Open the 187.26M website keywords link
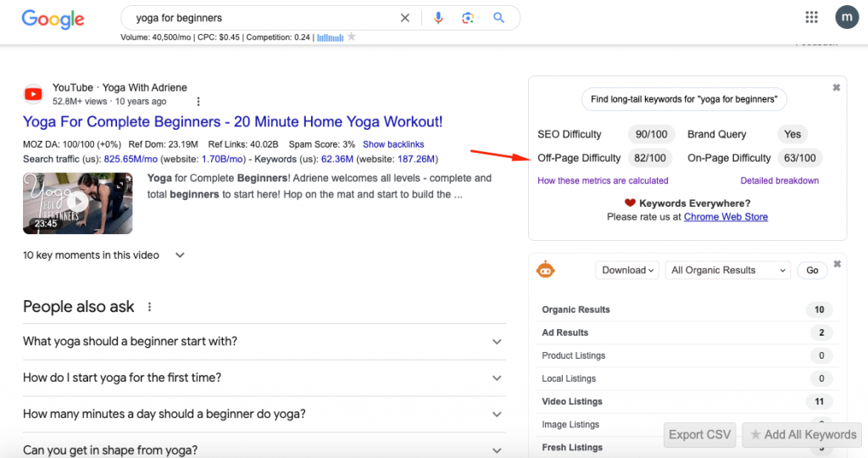This screenshot has width=868, height=458. [x=416, y=159]
